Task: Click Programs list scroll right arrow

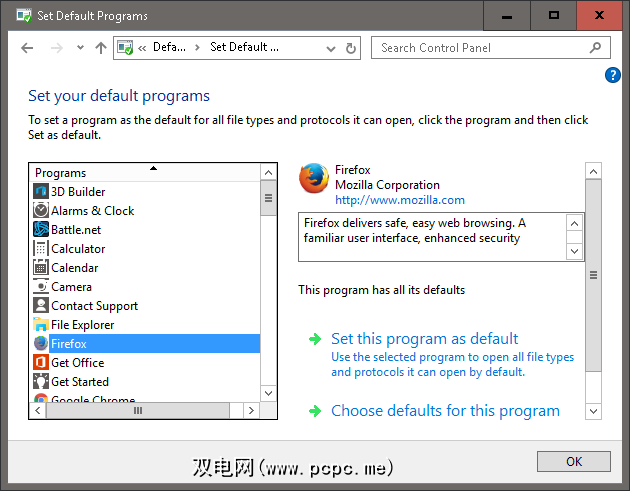Action: click(252, 411)
